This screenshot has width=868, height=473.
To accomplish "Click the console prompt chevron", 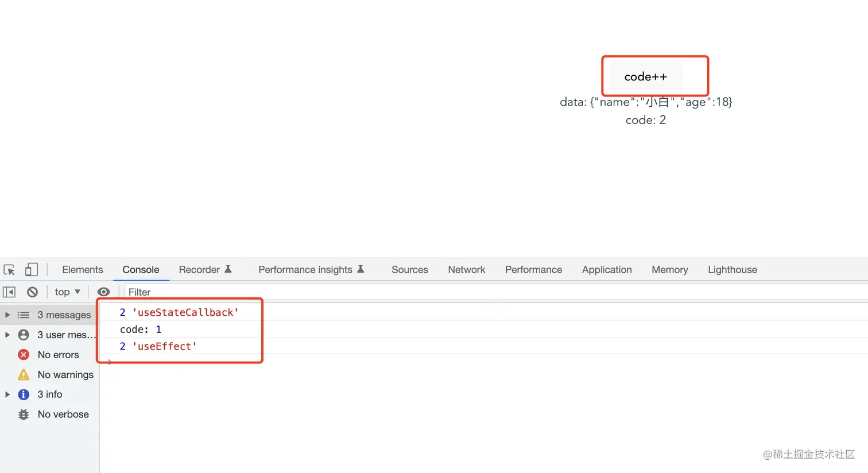I will (109, 362).
